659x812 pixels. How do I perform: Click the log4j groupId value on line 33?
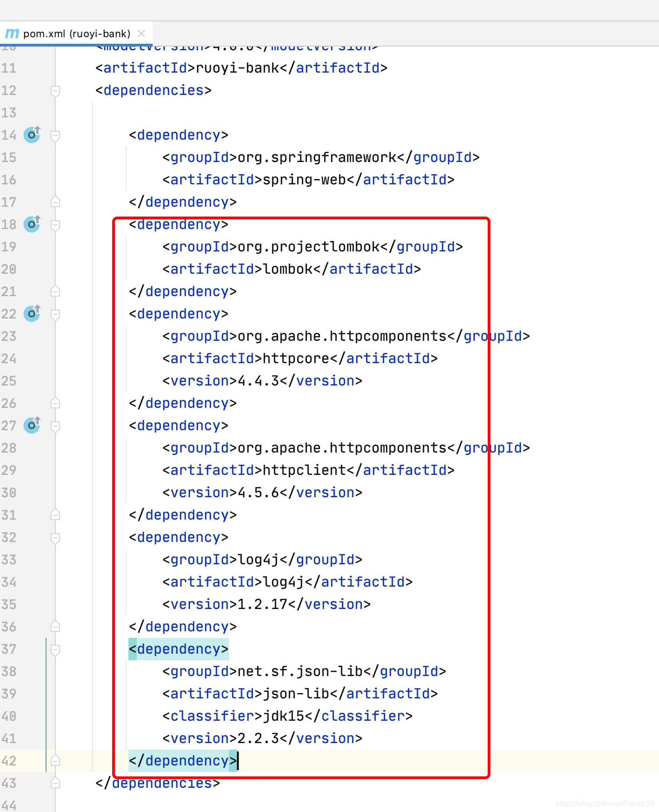coord(258,560)
